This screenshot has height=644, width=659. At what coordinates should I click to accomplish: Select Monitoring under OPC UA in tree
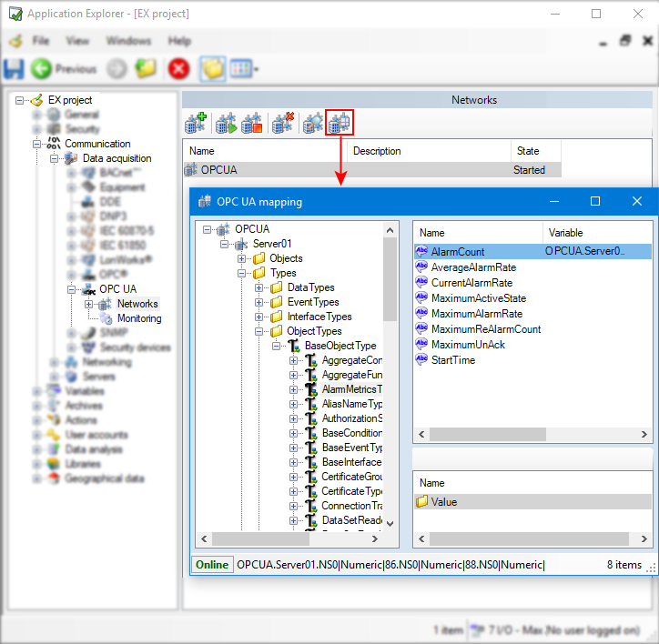pos(138,318)
